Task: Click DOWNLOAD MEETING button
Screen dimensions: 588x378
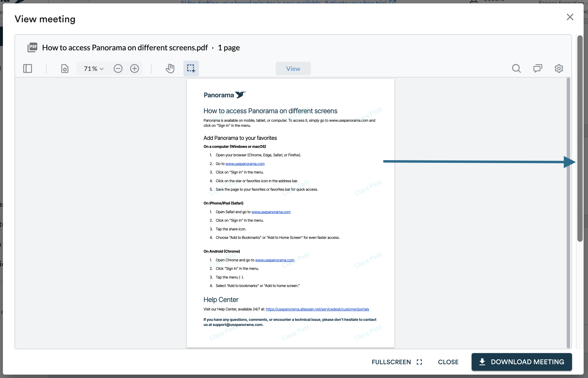Action: tap(521, 362)
